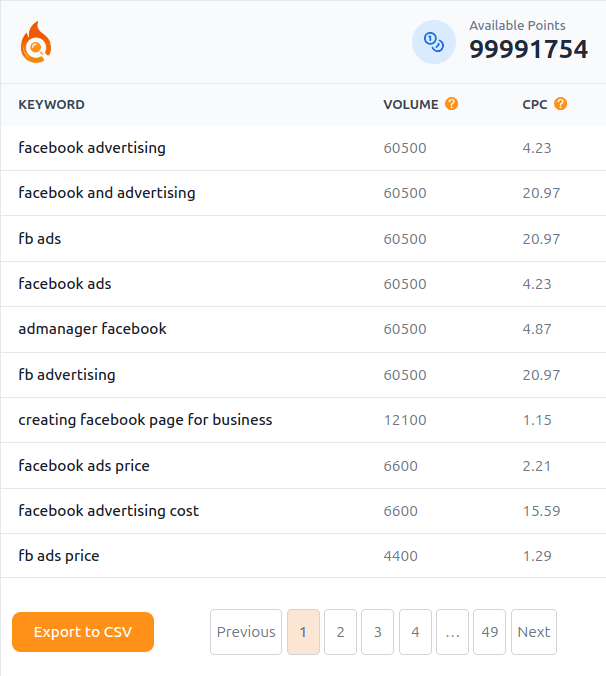Click "creating facebook page for business" keyword
606x676 pixels.
click(145, 420)
